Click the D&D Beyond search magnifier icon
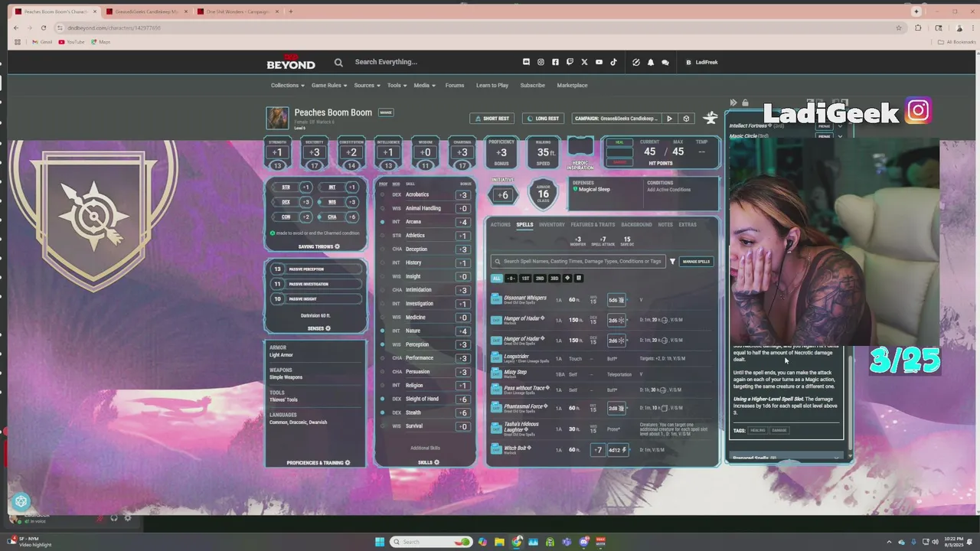Screen dimensions: 980x551 pos(338,63)
